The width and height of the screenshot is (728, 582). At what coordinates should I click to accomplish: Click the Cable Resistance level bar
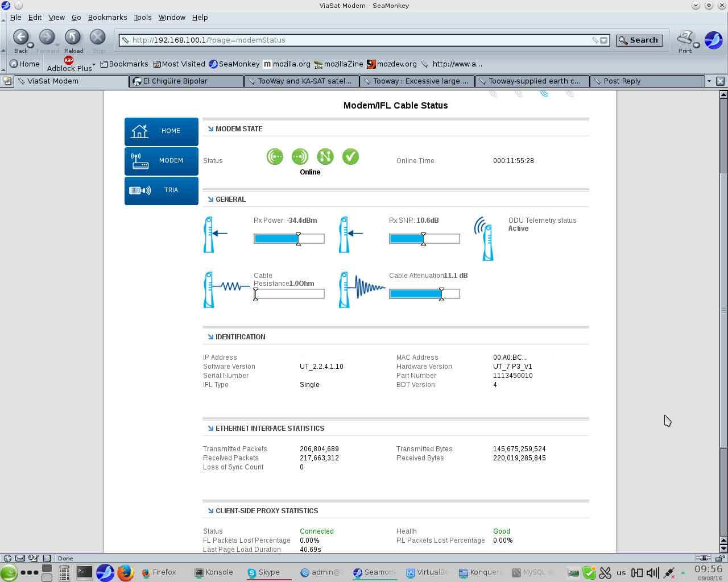[x=289, y=294]
